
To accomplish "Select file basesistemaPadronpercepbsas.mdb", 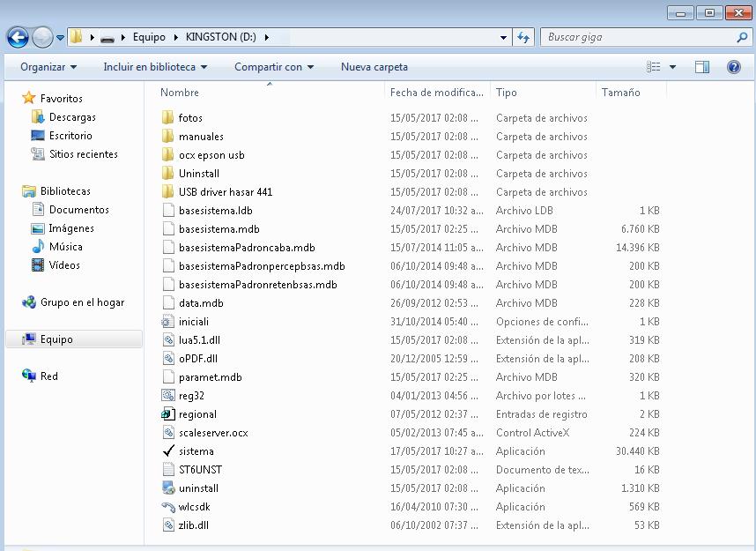I will [262, 266].
